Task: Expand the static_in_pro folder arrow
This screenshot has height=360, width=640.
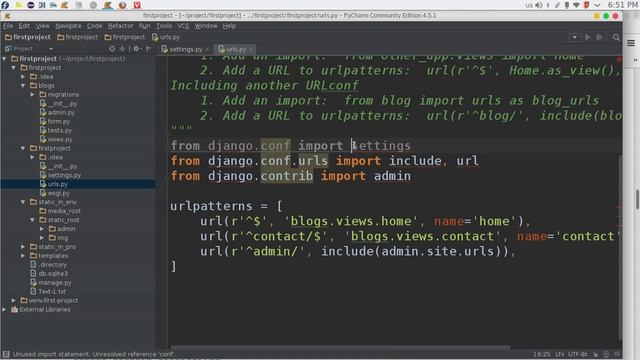Action: click(23, 247)
